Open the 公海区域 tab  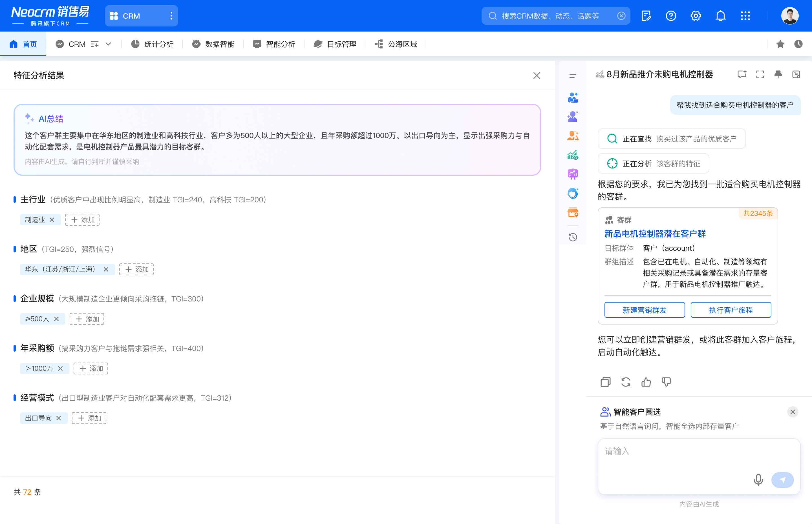pyautogui.click(x=396, y=44)
